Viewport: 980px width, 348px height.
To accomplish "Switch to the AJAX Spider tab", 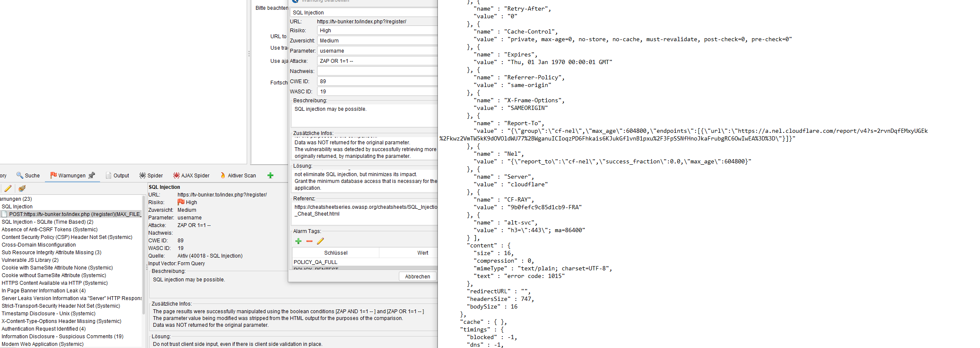I will [191, 175].
